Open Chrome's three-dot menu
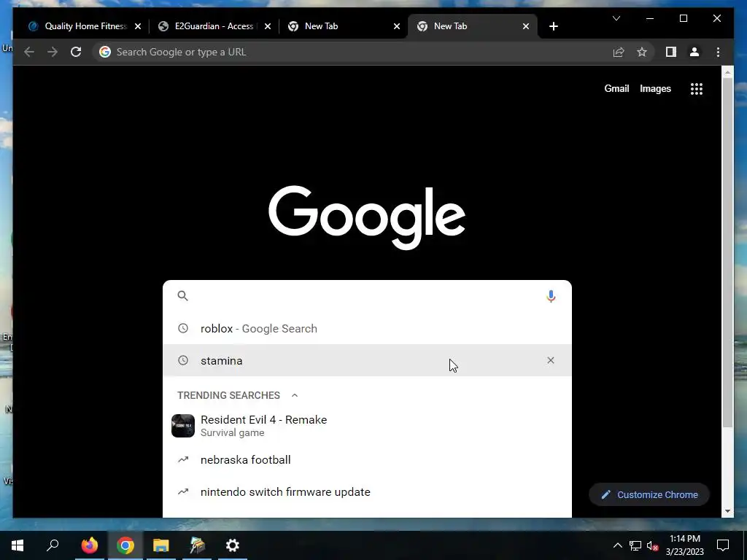Image resolution: width=747 pixels, height=560 pixels. point(718,52)
